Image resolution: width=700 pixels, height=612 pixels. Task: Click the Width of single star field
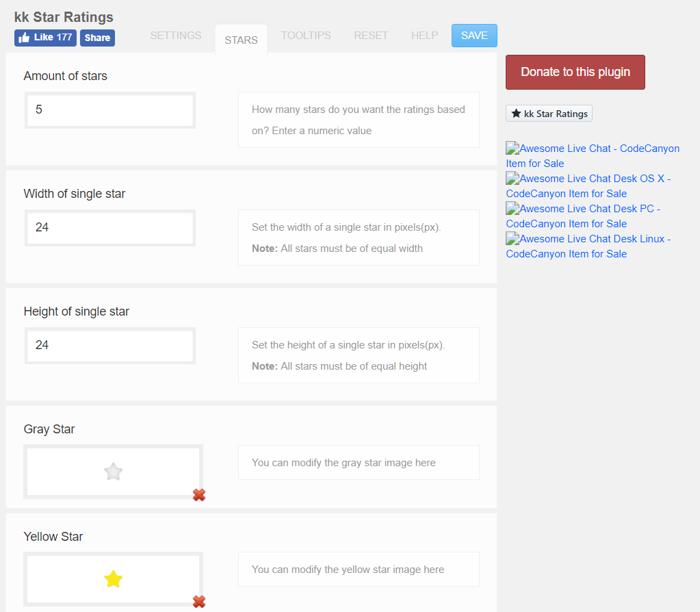click(x=110, y=227)
